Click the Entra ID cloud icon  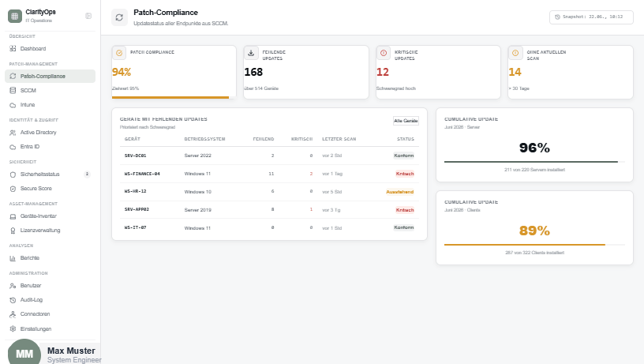pyautogui.click(x=13, y=147)
